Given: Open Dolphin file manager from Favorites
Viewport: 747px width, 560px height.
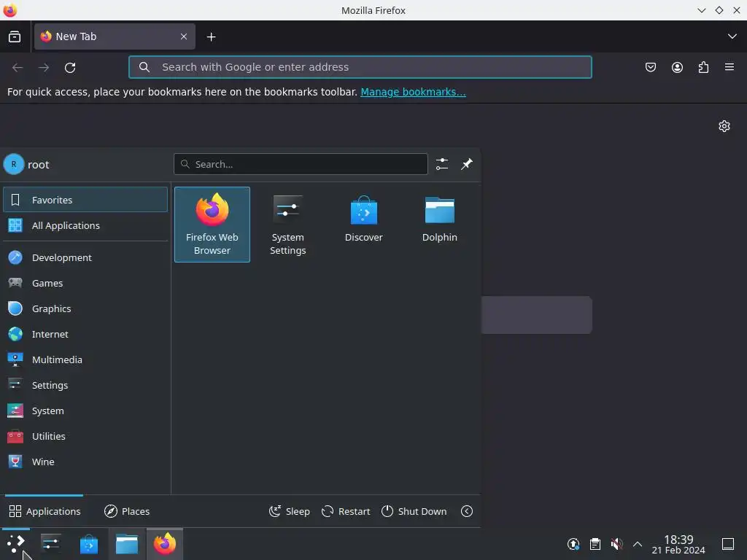Looking at the screenshot, I should [439, 225].
